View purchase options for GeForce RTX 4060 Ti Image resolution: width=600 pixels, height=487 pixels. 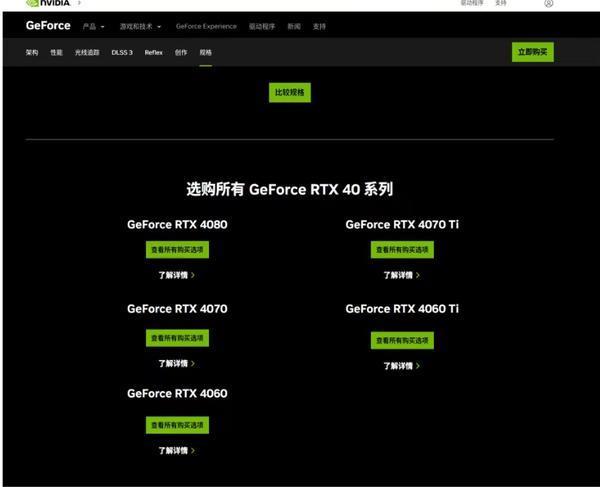(402, 340)
